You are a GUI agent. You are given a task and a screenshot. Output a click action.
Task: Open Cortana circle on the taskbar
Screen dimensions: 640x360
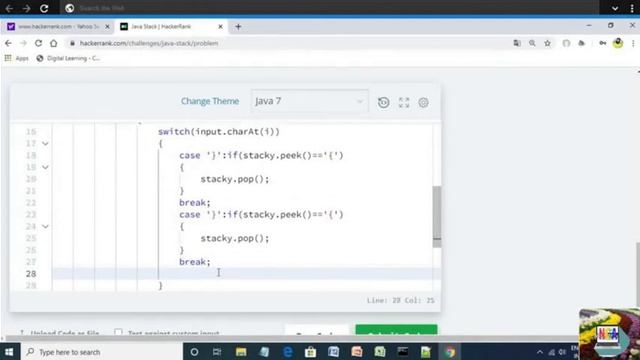pyautogui.click(x=194, y=352)
